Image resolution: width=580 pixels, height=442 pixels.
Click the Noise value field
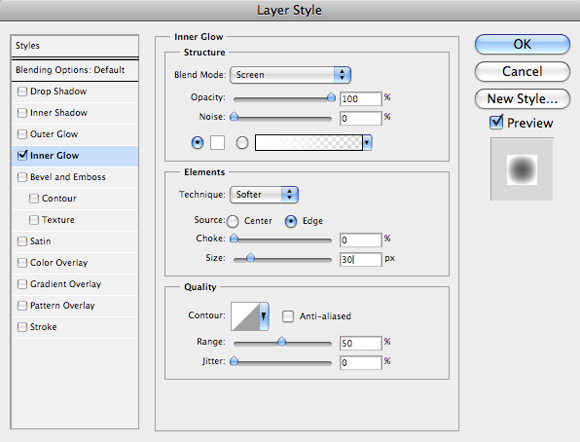pos(360,118)
